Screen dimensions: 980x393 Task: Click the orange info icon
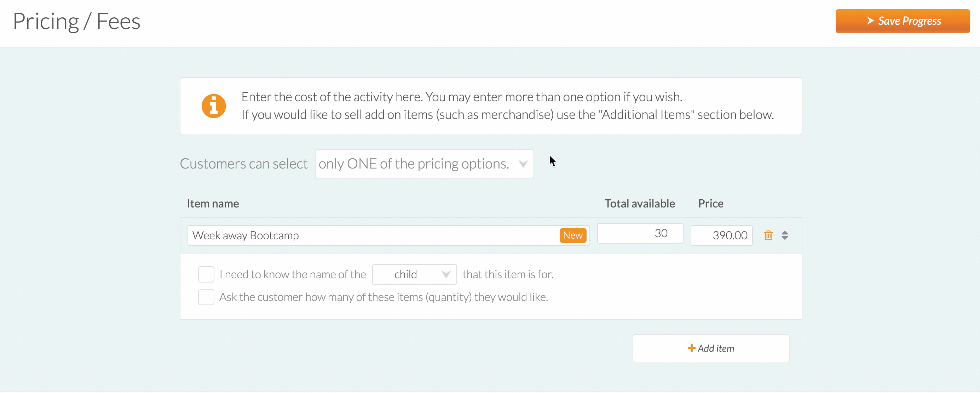pos(213,106)
